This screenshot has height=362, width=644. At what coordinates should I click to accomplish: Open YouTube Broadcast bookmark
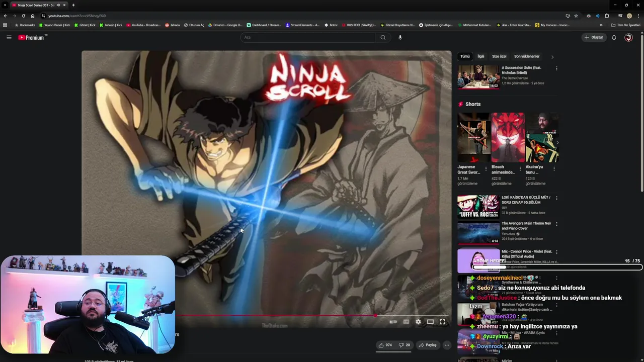(x=143, y=25)
